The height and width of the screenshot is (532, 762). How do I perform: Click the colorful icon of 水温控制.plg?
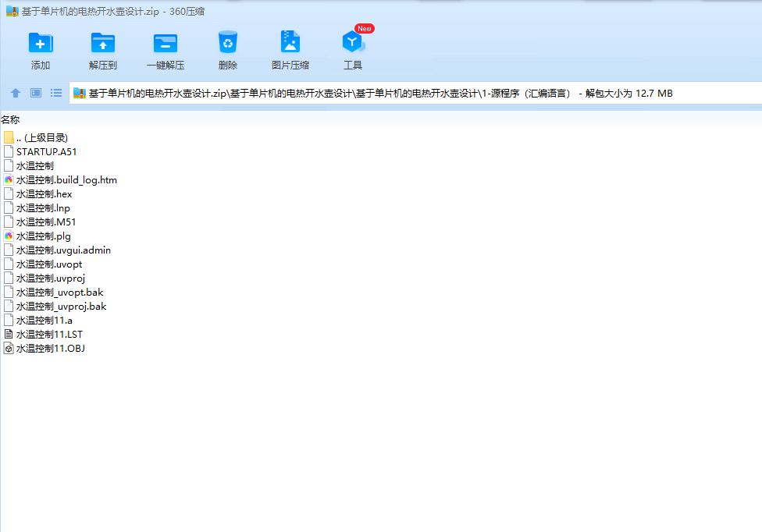click(x=9, y=236)
